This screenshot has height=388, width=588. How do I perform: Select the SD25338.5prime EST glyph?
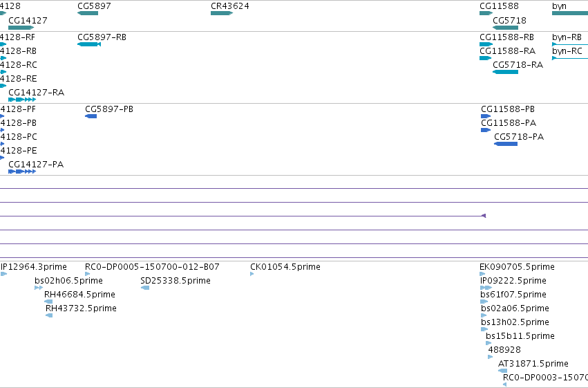coord(144,288)
